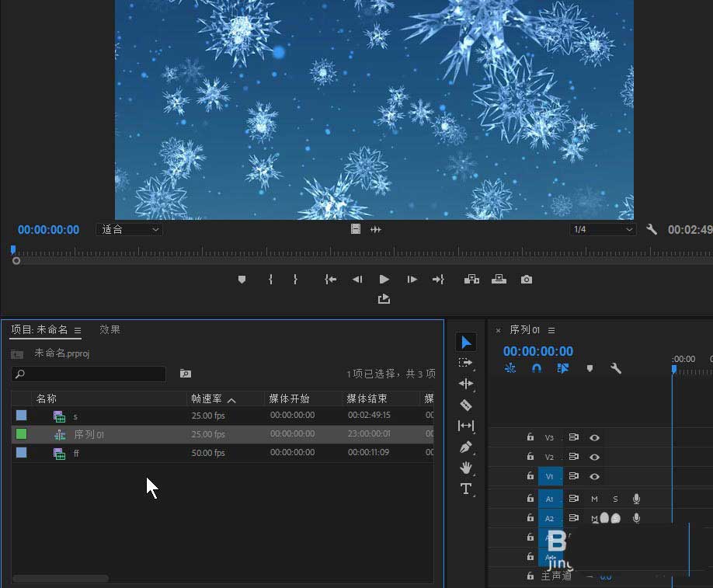713x588 pixels.
Task: Open the 序列 01 timeline panel menu
Action: point(551,330)
